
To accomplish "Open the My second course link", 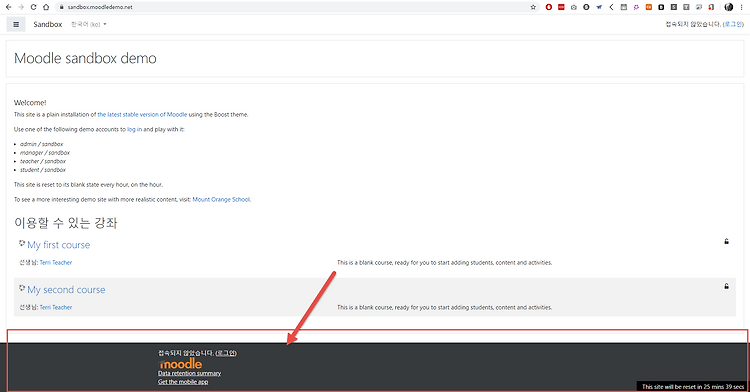I will 66,290.
